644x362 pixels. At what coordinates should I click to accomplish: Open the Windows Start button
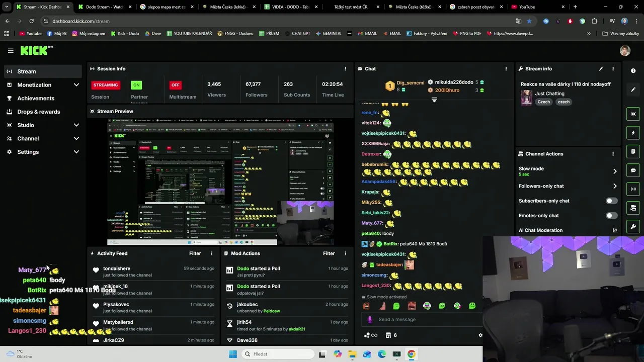click(232, 354)
